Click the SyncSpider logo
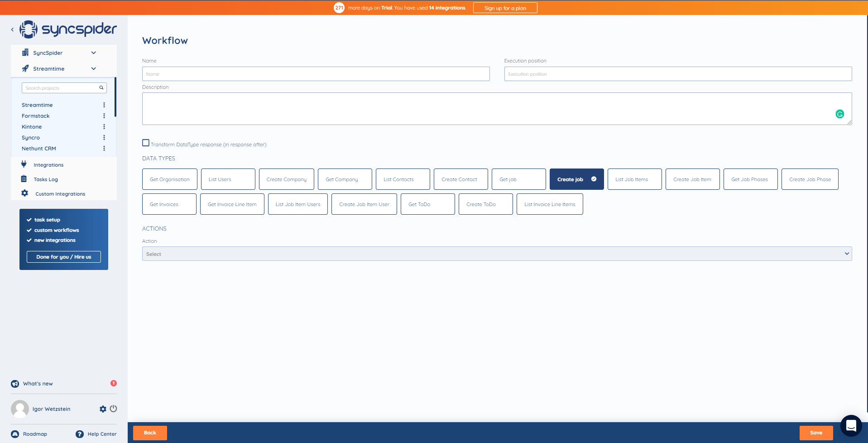The image size is (868, 443). 68,29
